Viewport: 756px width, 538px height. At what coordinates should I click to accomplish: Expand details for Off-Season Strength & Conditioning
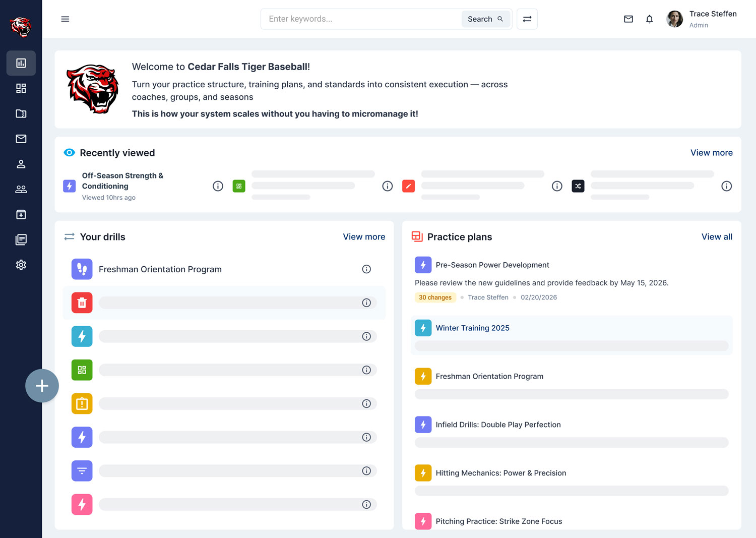click(218, 186)
